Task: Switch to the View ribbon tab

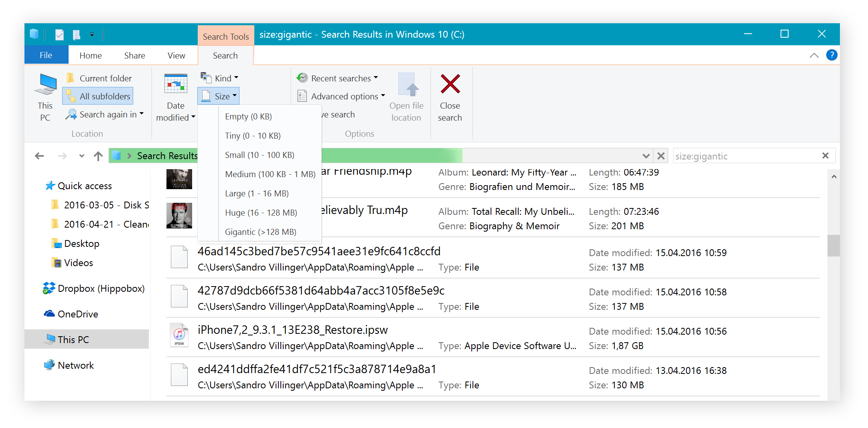Action: pyautogui.click(x=176, y=55)
